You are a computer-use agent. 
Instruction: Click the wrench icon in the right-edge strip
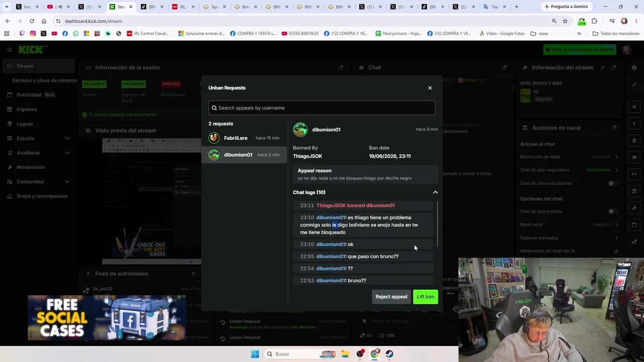pos(634,208)
